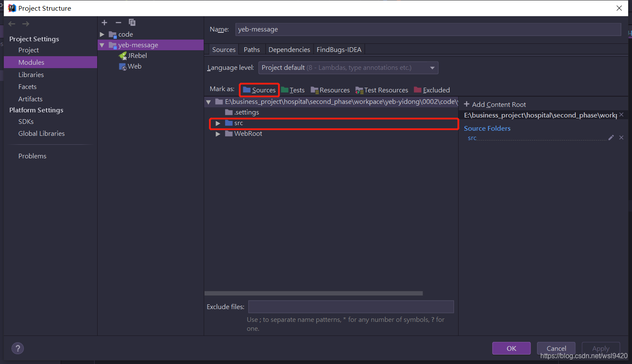This screenshot has width=632, height=364.
Task: Click the src folder icon in tree
Action: 229,123
